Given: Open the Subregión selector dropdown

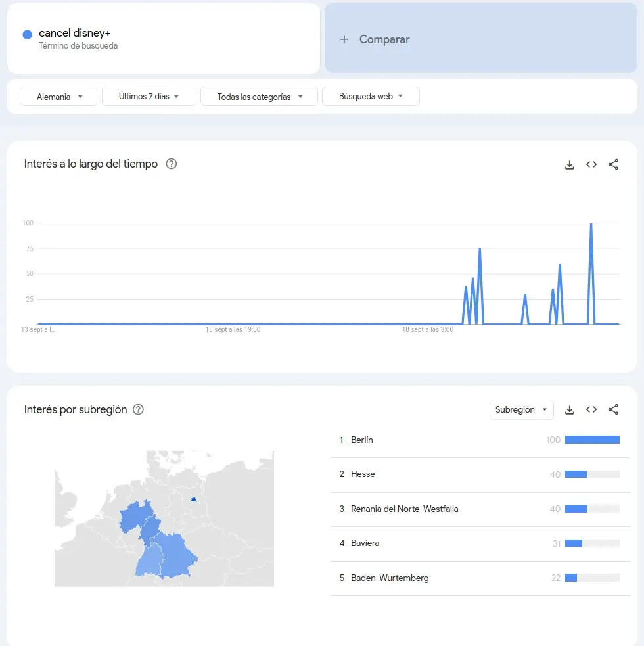Looking at the screenshot, I should click(521, 409).
